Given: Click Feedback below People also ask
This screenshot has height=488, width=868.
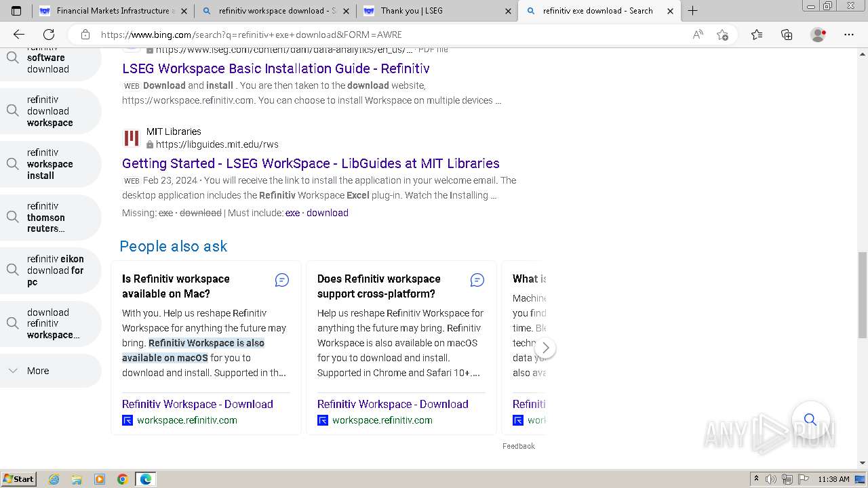Looking at the screenshot, I should click(519, 446).
